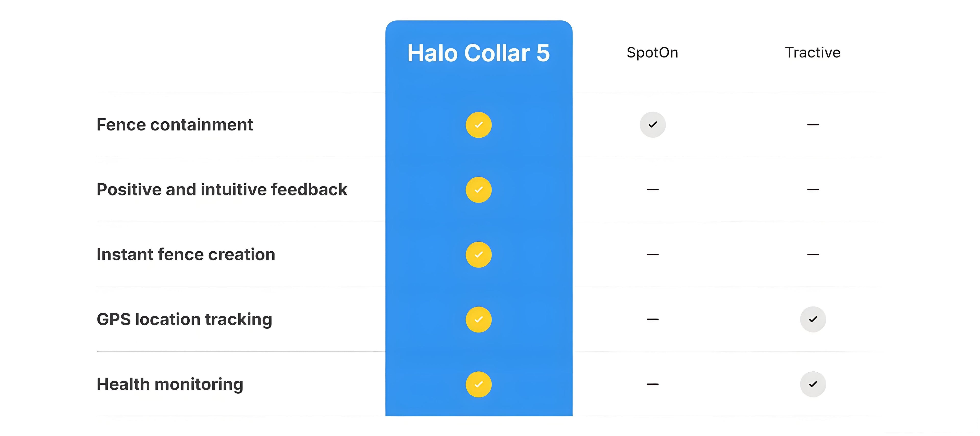Click the Health monitoring row label

coord(170,384)
